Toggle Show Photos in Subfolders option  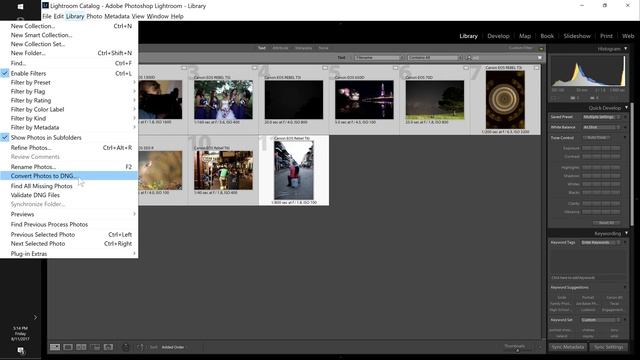tap(69, 138)
